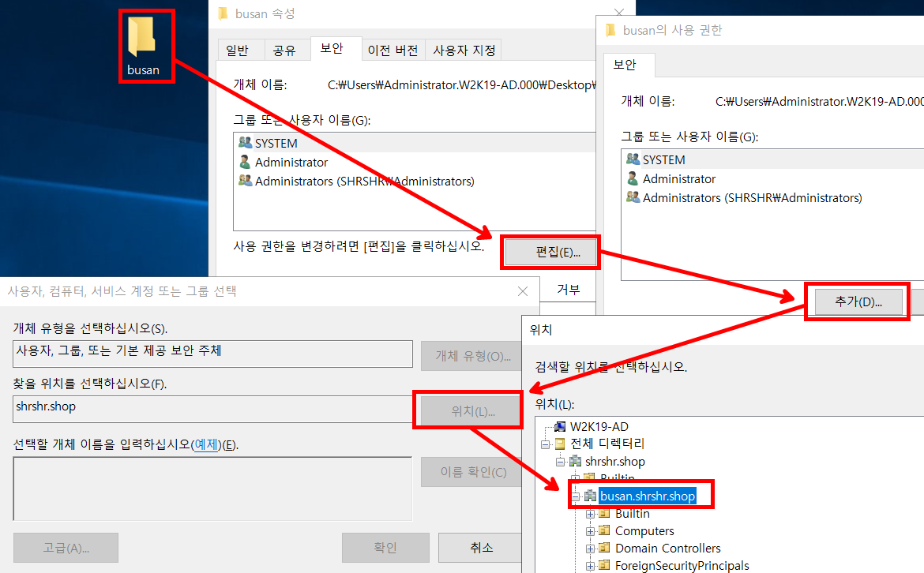Click the busan.shrshr.shop domain icon
Image resolution: width=924 pixels, height=573 pixels.
point(591,496)
